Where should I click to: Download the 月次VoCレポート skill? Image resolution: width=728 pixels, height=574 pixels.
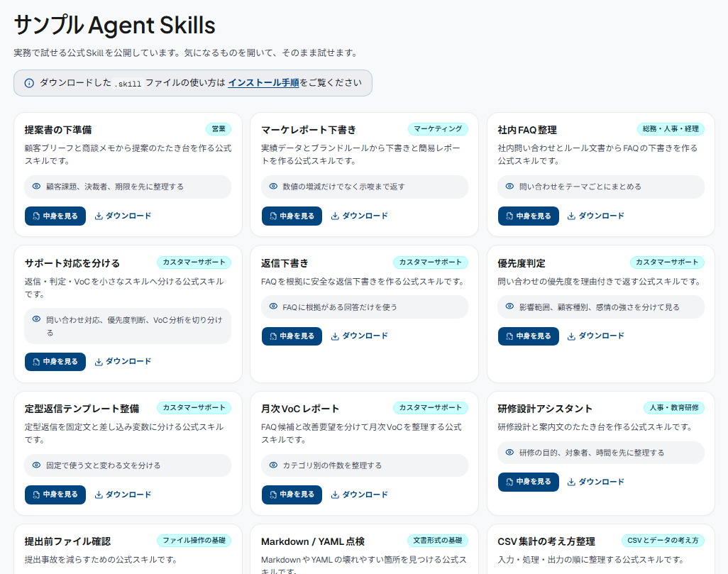point(359,495)
